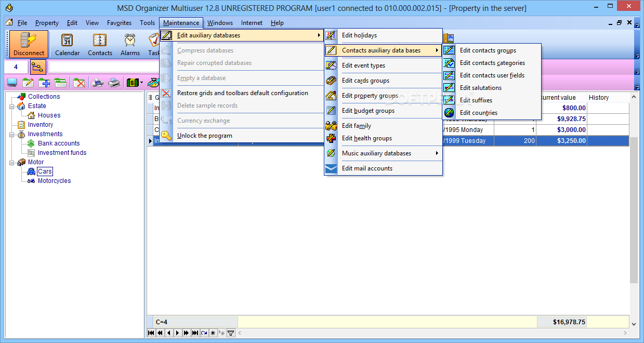Open the Contacts module icon
644x343 pixels.
[x=100, y=44]
